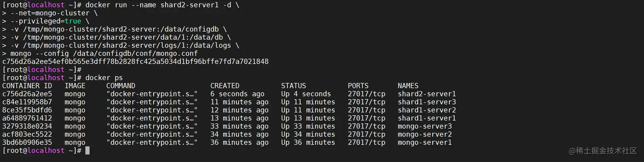Click the shard2-server1 container name
Viewport: 644px width, 162px height.
coord(427,94)
